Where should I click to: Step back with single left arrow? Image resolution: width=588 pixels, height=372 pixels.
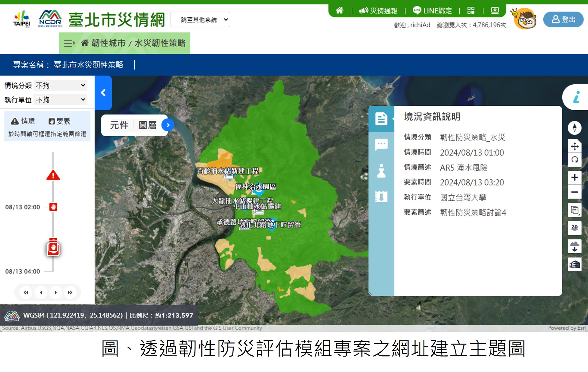tap(41, 293)
